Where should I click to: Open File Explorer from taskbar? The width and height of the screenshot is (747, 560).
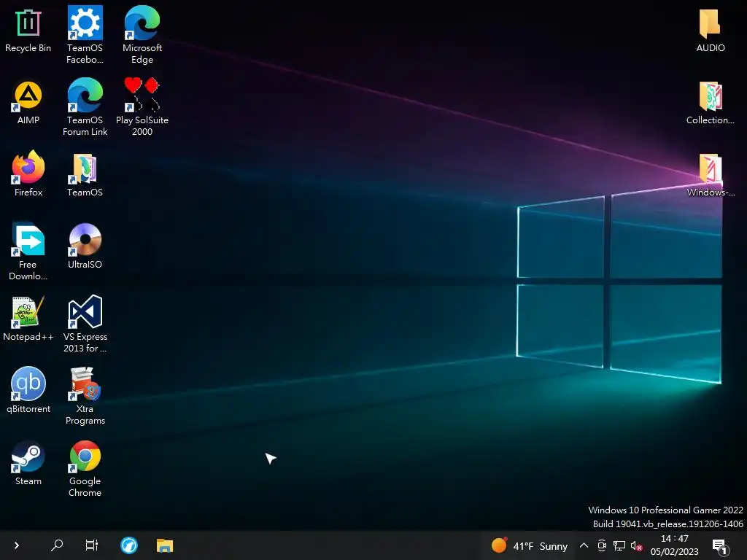[165, 545]
